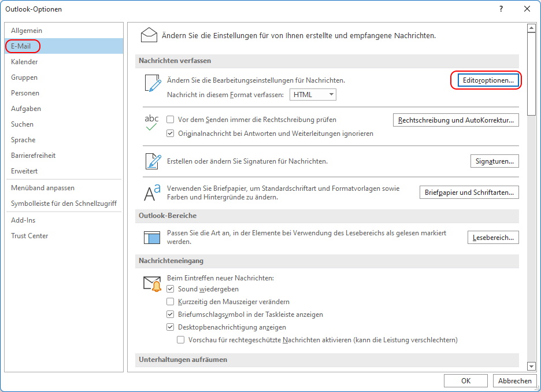
Task: Open Gruppen settings category
Action: point(64,77)
